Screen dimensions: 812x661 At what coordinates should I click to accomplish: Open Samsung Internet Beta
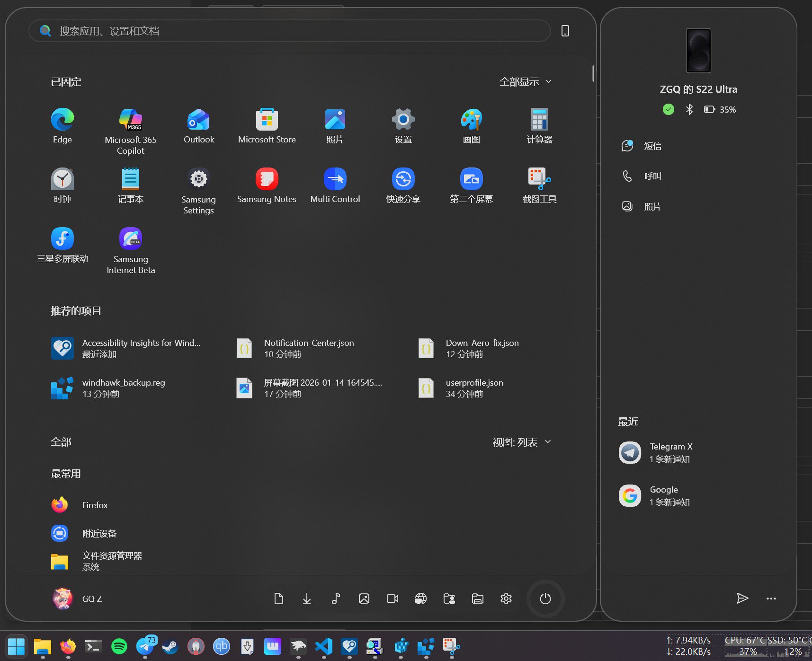[130, 251]
